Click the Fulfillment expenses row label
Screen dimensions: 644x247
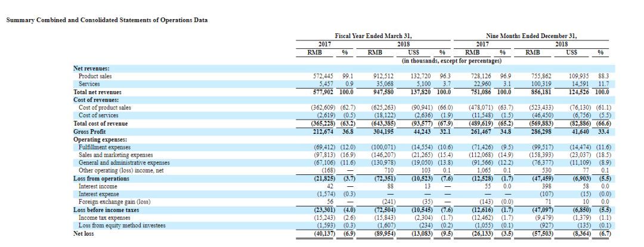pos(104,146)
